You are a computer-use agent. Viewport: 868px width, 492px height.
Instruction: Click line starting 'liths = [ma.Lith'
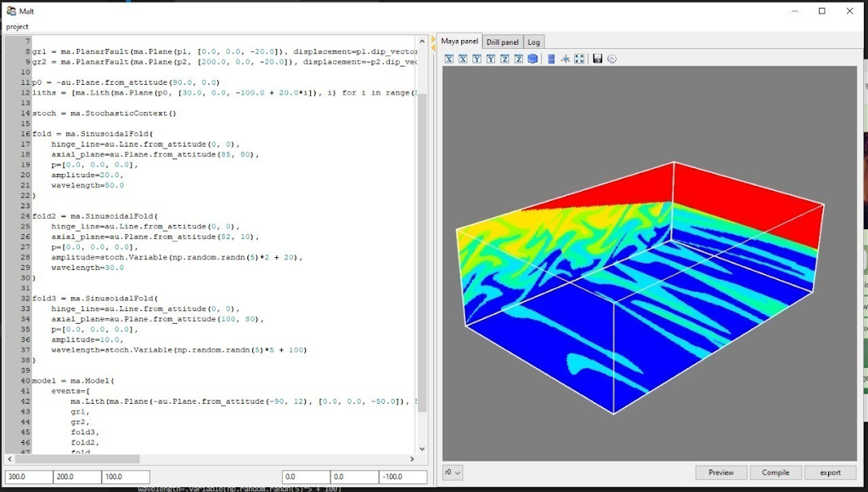coord(224,92)
